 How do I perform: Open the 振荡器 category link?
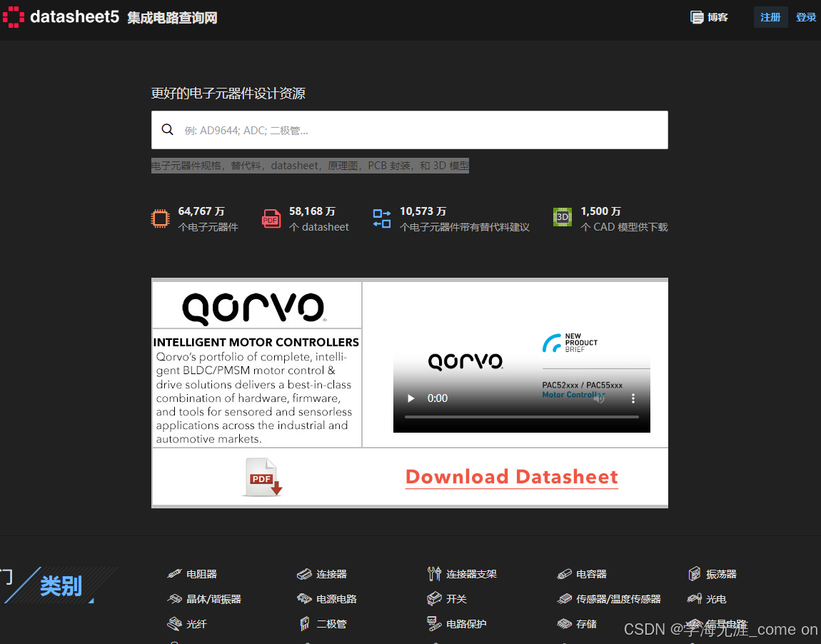tap(721, 574)
